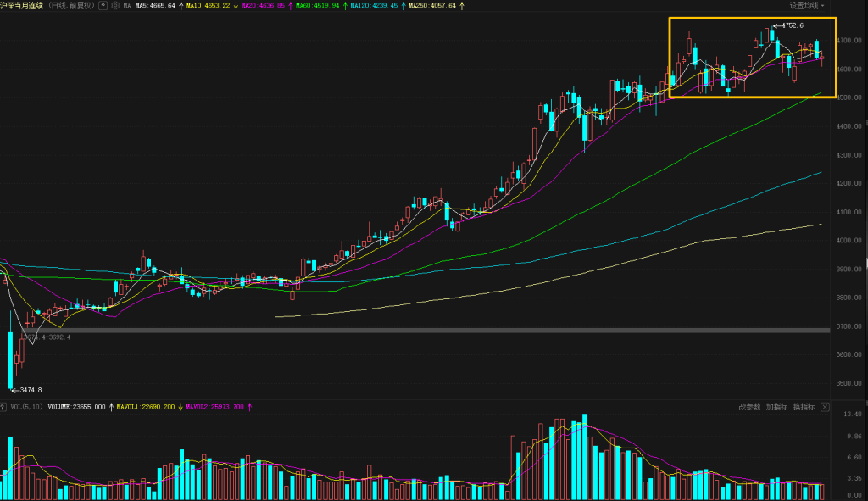Click the gray gap band labeled 3474.4-3692.4

point(424,330)
